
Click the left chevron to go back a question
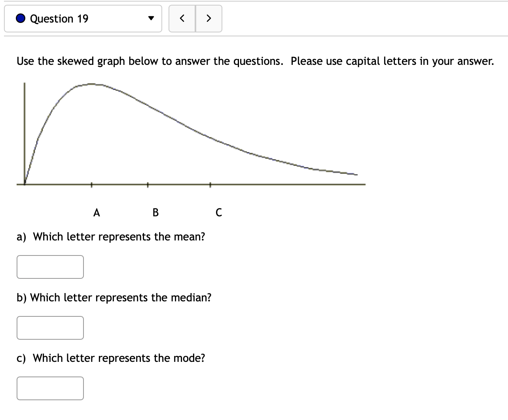pos(182,18)
